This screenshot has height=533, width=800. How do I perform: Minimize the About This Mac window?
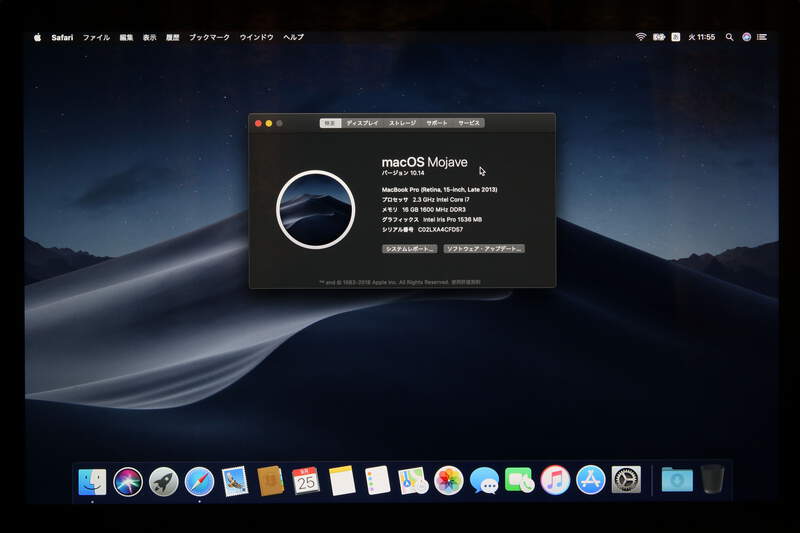(x=269, y=123)
